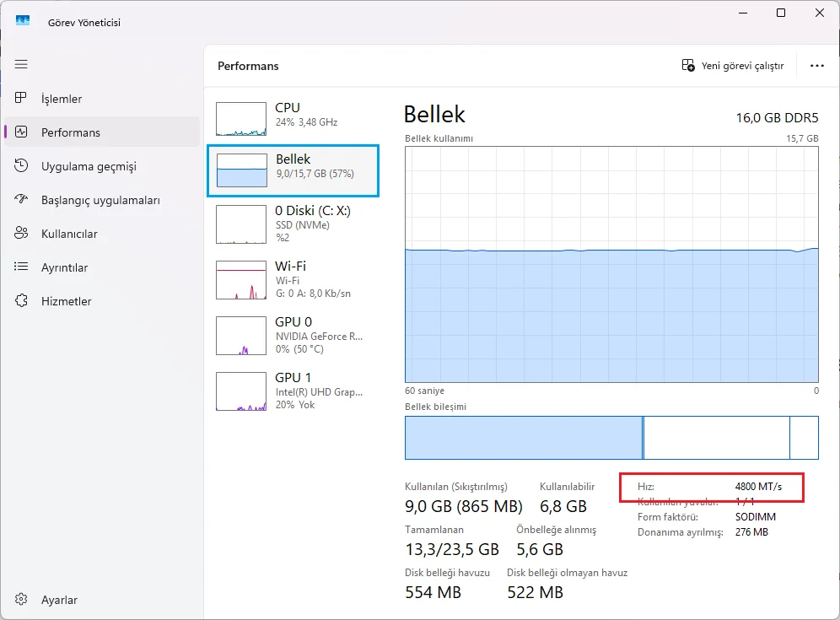The image size is (840, 620).
Task: Select 0 Diski (C: X:) item
Action: click(x=293, y=224)
